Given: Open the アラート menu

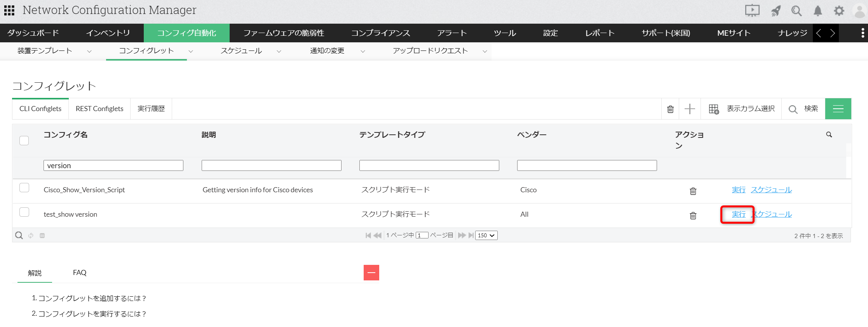Looking at the screenshot, I should (452, 33).
